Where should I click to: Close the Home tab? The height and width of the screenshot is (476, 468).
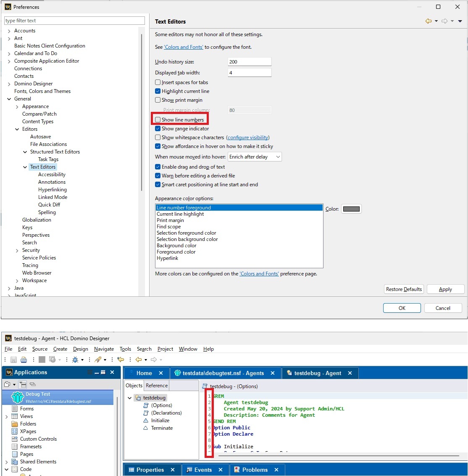point(161,373)
